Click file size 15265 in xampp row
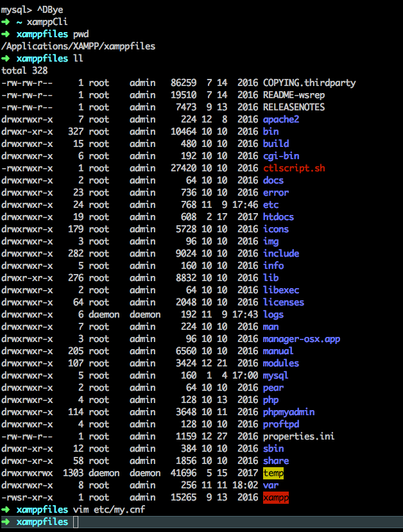403x532 pixels. (x=184, y=497)
